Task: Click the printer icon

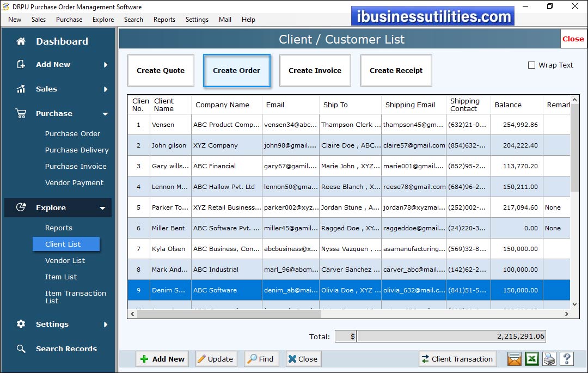Action: click(549, 359)
